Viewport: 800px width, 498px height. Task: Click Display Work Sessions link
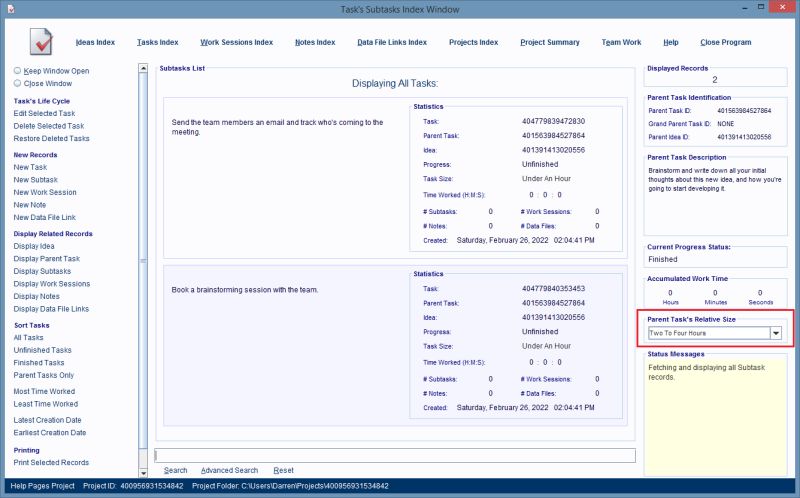52,284
